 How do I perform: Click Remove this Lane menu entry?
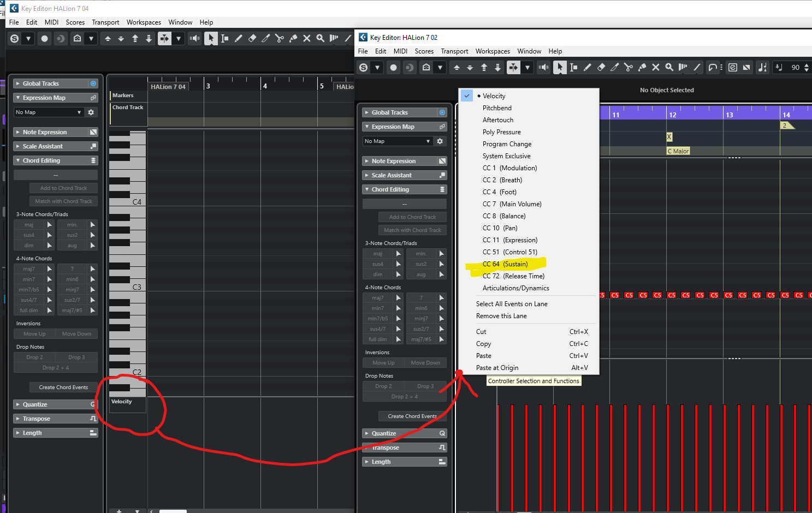pyautogui.click(x=529, y=316)
